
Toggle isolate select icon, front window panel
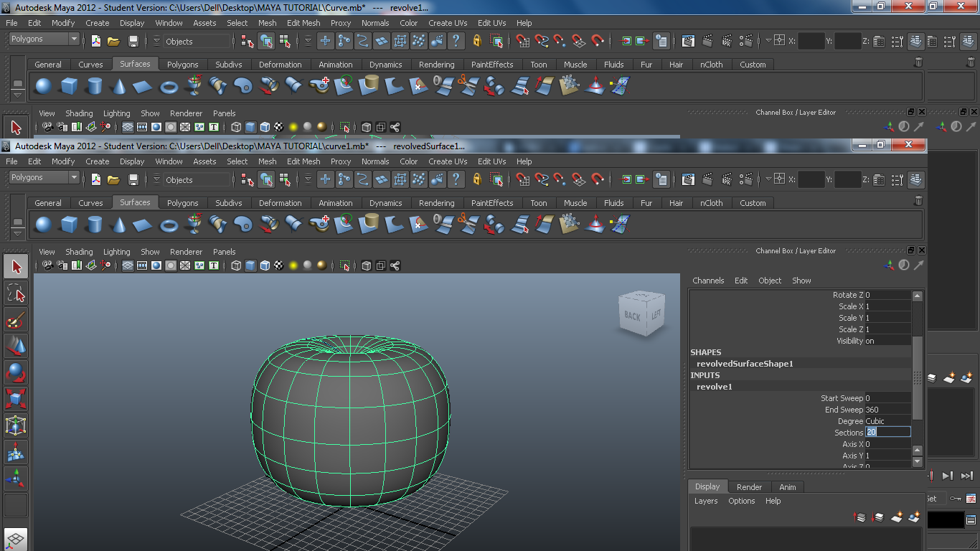[x=345, y=265]
